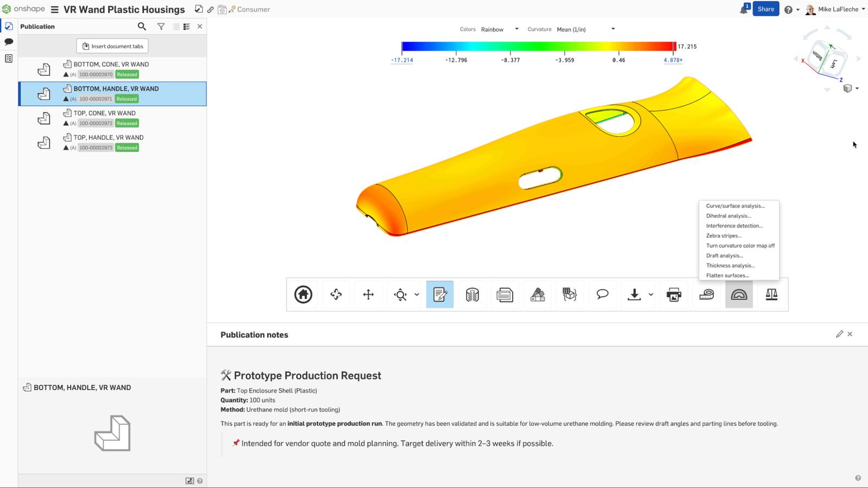
Task: Choose Thickness analysis from the context menu
Action: (x=730, y=265)
